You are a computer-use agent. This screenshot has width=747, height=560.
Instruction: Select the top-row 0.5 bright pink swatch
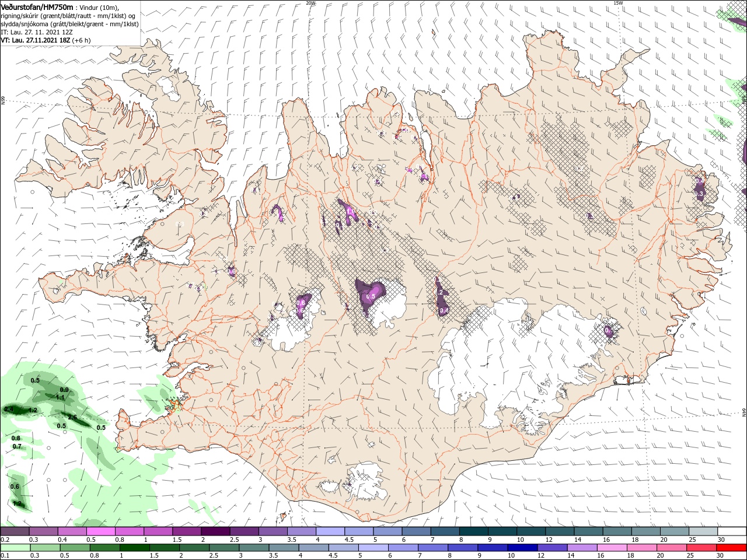click(x=100, y=531)
